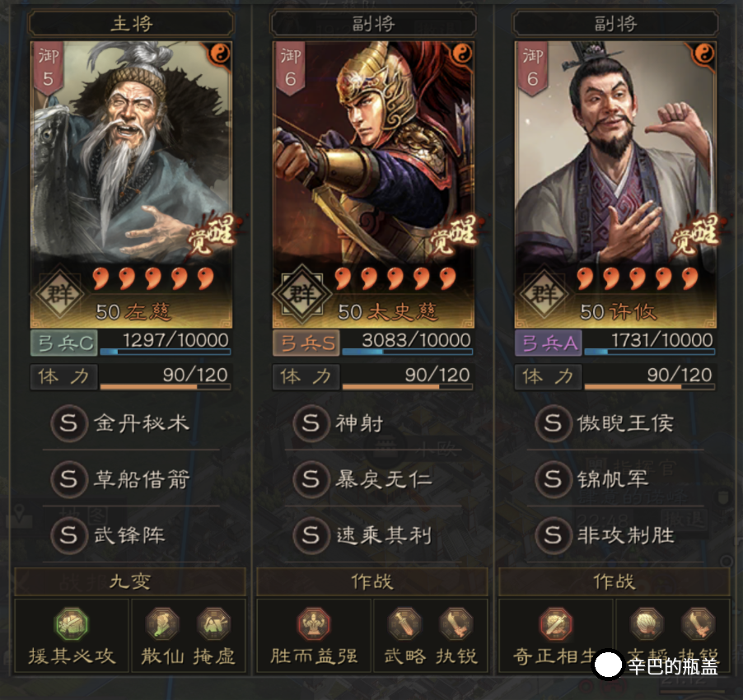This screenshot has height=700, width=743.
Task: Select the 掩虚 trait icon
Action: 213,623
